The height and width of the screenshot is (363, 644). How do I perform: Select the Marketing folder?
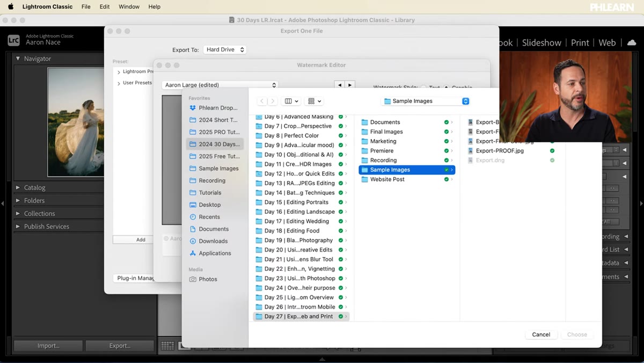(x=407, y=141)
